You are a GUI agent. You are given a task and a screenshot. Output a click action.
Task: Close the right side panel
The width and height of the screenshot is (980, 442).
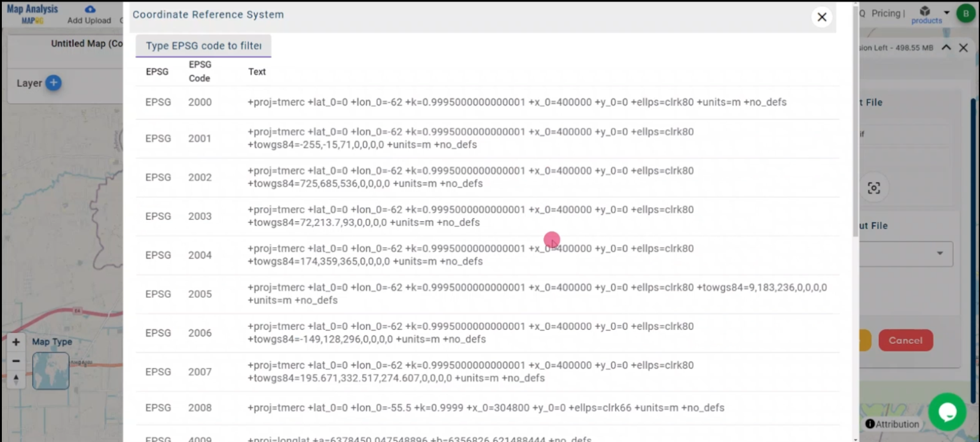[x=963, y=47]
